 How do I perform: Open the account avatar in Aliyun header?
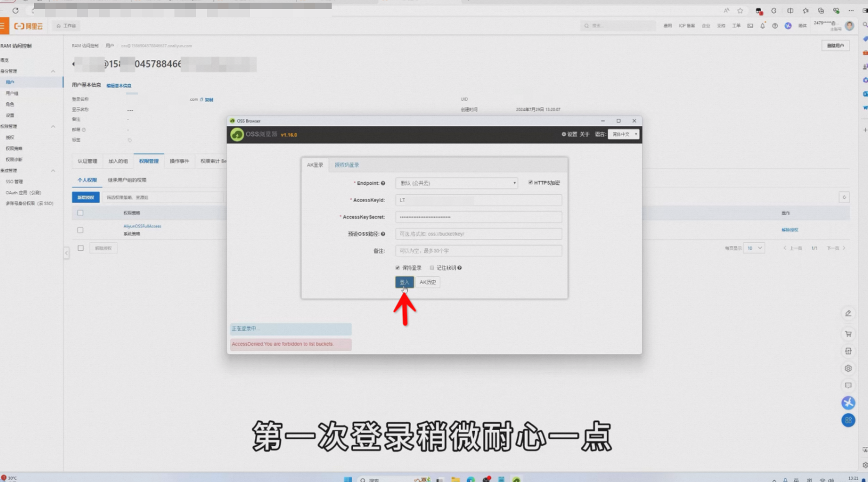coord(850,26)
